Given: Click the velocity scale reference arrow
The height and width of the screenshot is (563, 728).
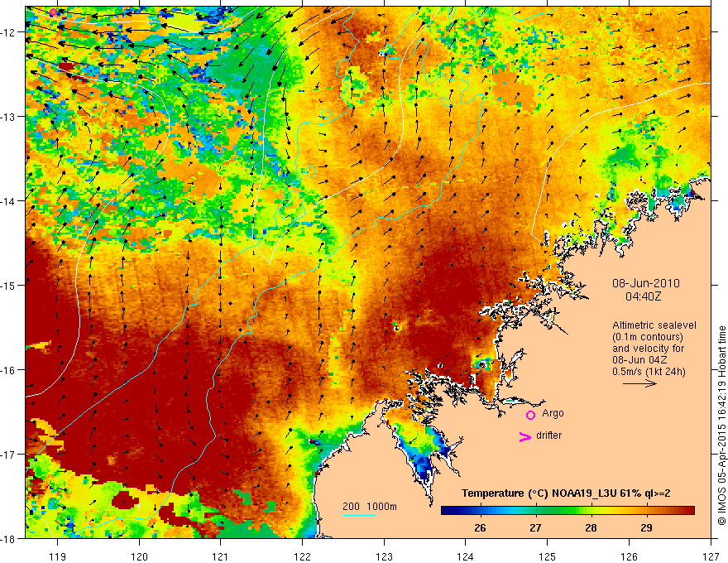Looking at the screenshot, I should click(639, 383).
